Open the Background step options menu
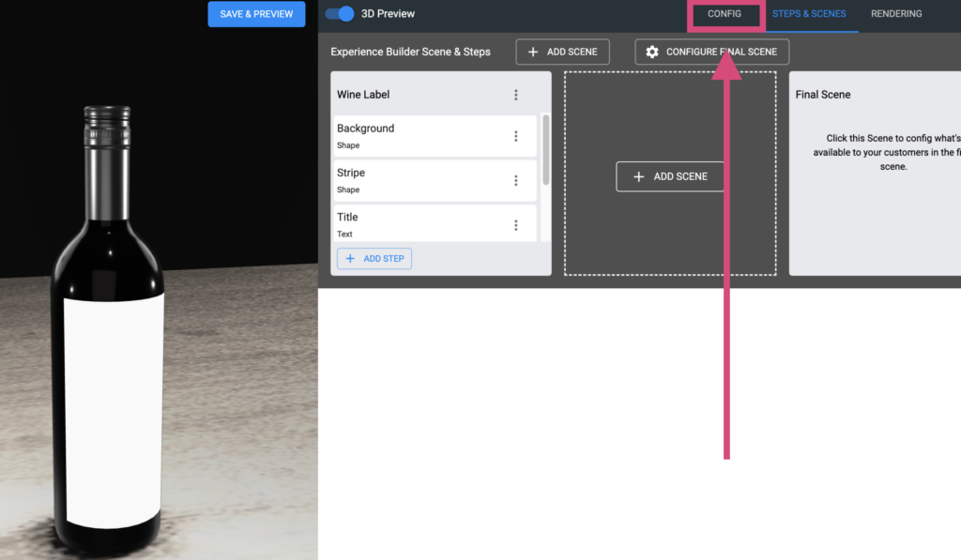Screen dimensions: 961x560 click(516, 136)
